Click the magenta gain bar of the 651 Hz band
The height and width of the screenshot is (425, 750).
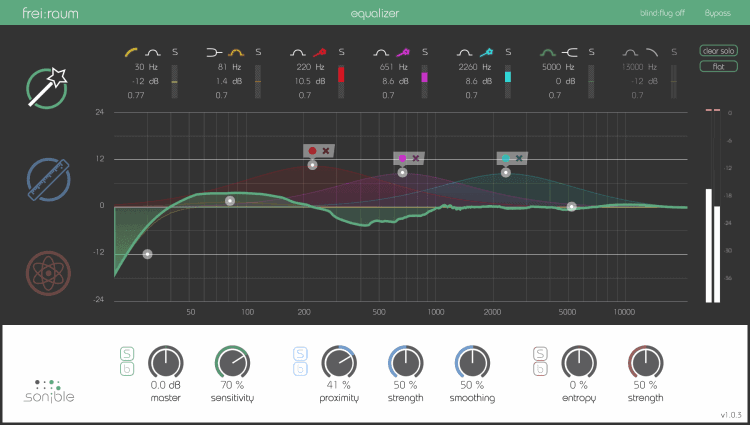(x=424, y=77)
